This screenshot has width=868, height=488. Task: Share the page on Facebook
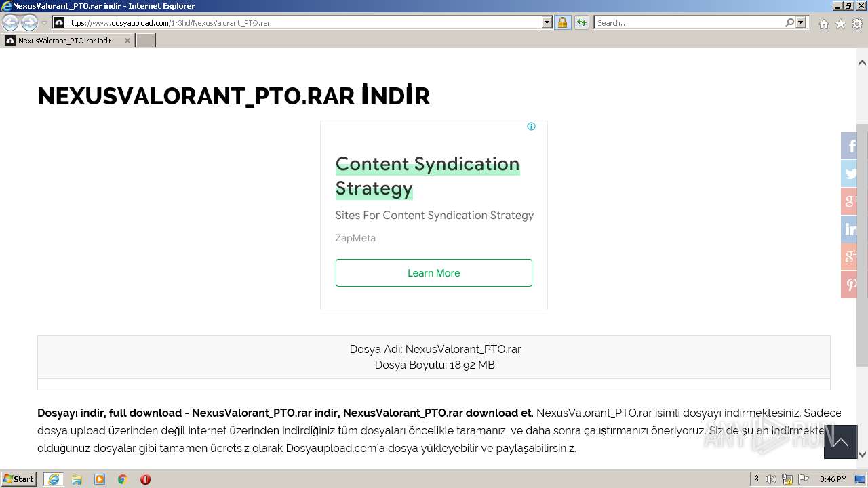click(x=850, y=146)
